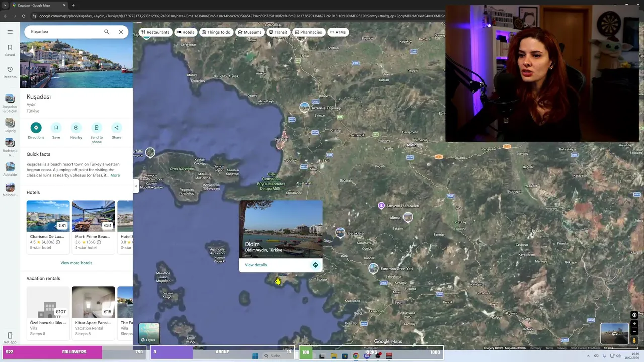
Task: Select the Transit filter chip
Action: (x=278, y=32)
